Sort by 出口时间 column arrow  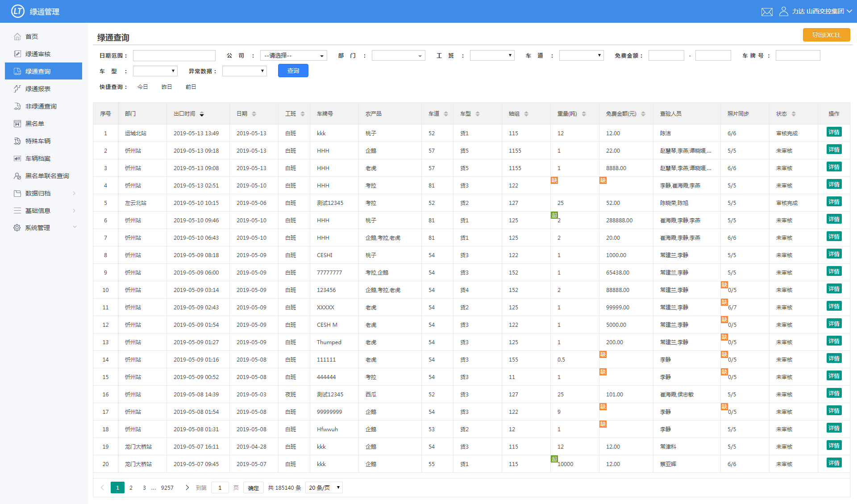click(x=202, y=114)
